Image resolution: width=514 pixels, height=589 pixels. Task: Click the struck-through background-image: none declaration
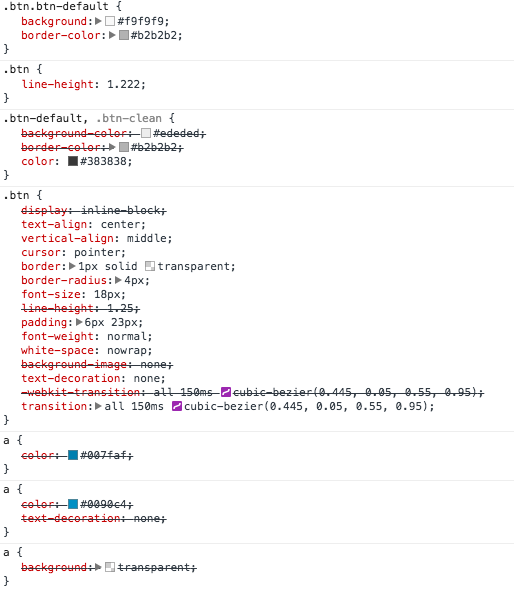[97, 364]
